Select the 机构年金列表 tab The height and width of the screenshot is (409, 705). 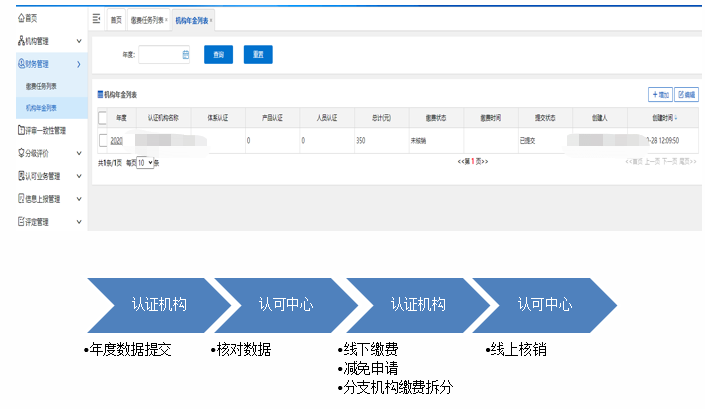pos(192,21)
